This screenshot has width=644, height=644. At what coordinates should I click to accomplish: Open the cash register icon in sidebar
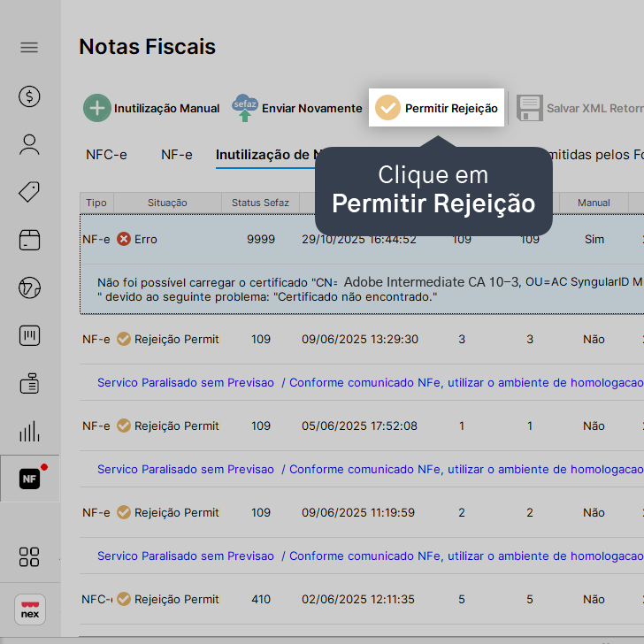pyautogui.click(x=29, y=384)
